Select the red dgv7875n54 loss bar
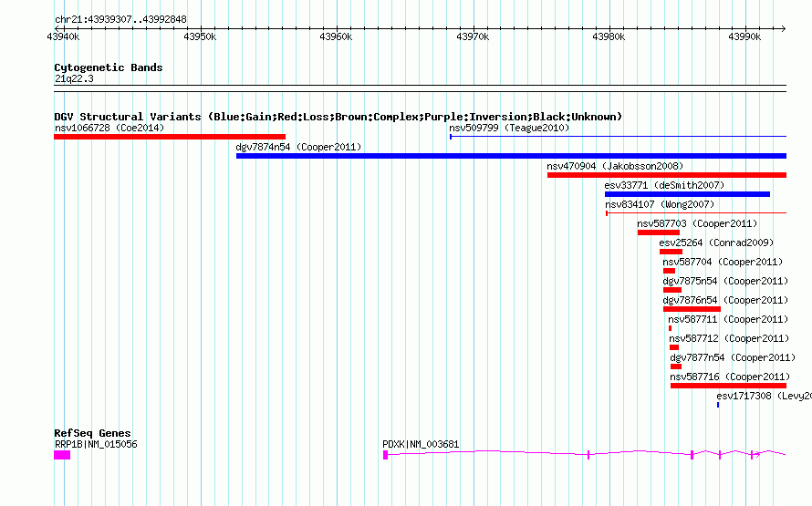This screenshot has width=812, height=506. (672, 290)
